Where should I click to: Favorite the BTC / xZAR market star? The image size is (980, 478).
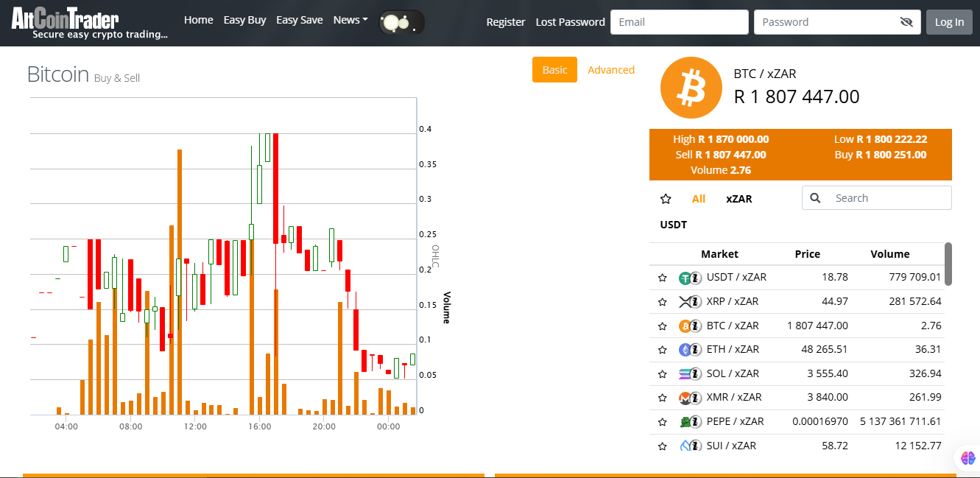pos(662,326)
